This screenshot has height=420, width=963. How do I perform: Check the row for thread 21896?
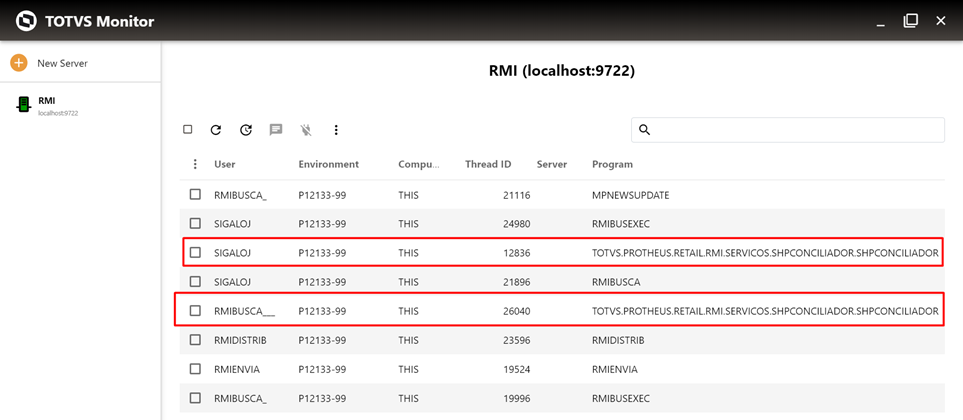(x=195, y=282)
